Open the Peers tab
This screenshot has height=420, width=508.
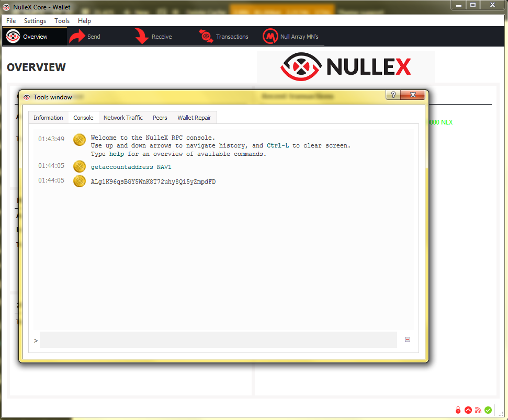[x=160, y=118]
